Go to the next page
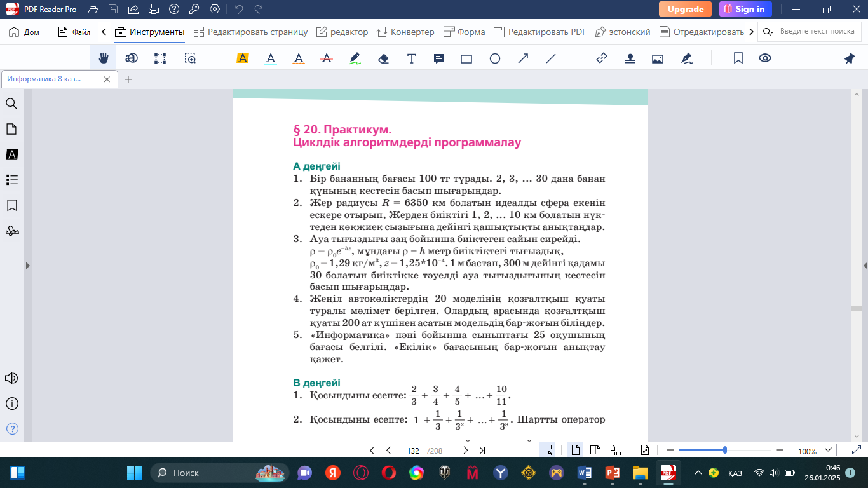868x488 pixels. pyautogui.click(x=465, y=451)
